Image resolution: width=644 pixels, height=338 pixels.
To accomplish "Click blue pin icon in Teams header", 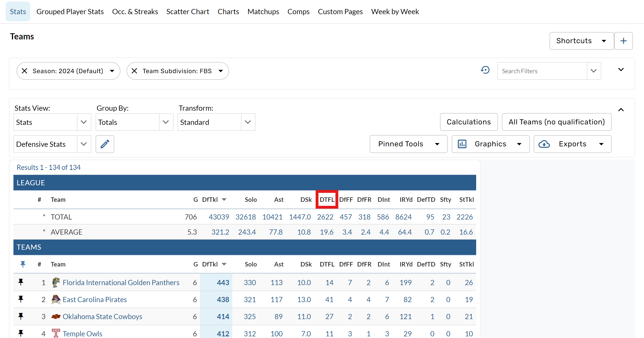I will pos(23,264).
